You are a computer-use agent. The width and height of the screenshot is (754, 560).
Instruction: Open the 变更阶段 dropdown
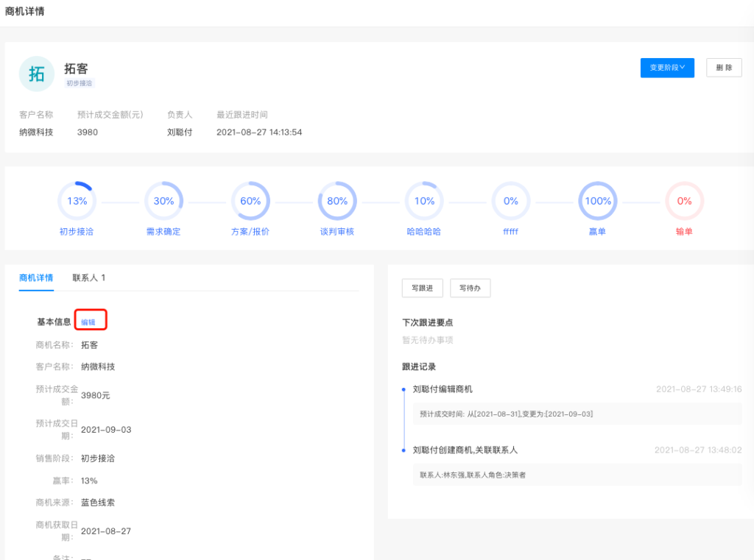[667, 68]
